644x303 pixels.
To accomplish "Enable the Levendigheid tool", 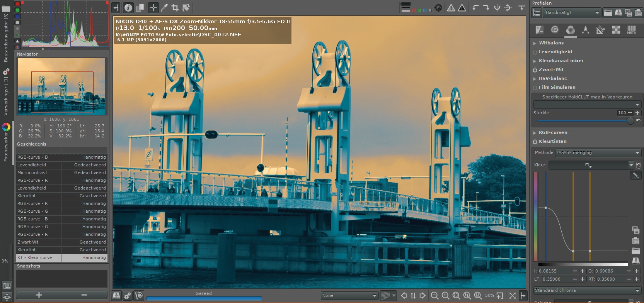I will tap(535, 52).
